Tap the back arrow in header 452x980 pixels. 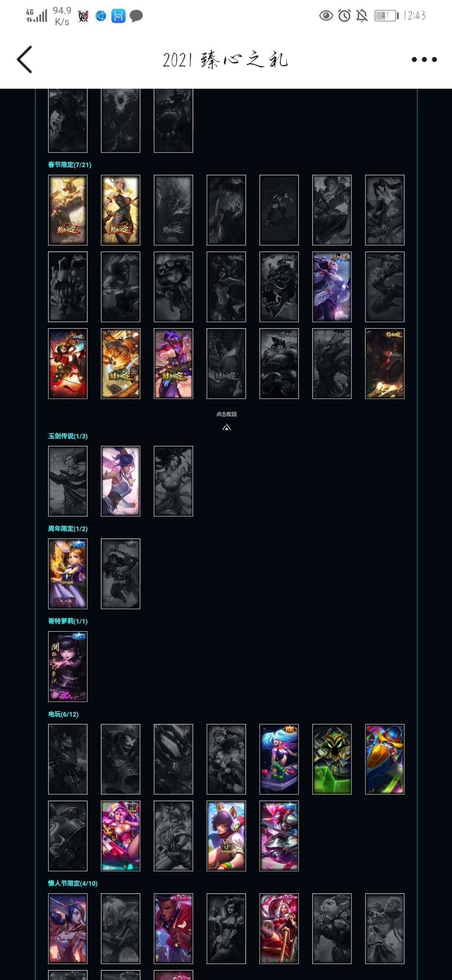(x=24, y=59)
